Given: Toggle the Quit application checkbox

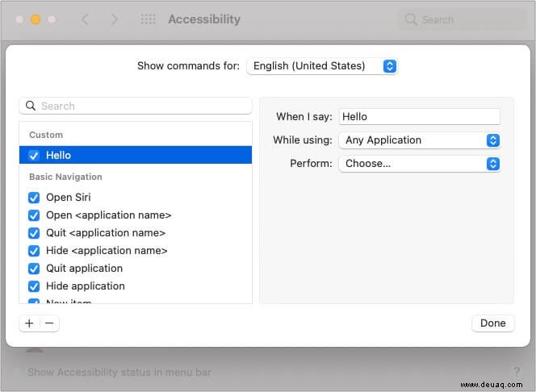Looking at the screenshot, I should click(34, 269).
